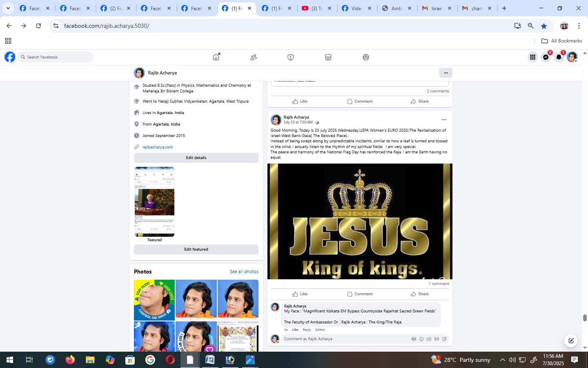The width and height of the screenshot is (588, 368).
Task: Open the rajibacharya.com website link
Action: [158, 147]
